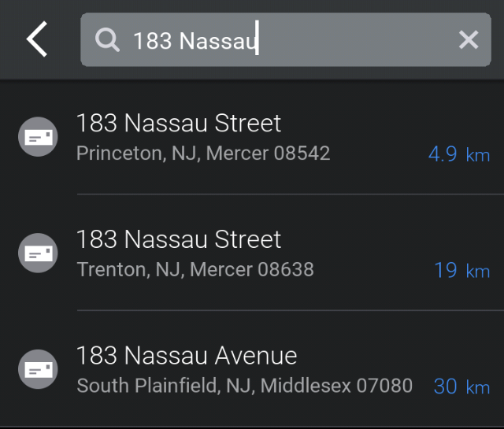Viewport: 504px width, 429px height.
Task: Click the address icon beside South Plainfield result
Action: [38, 369]
